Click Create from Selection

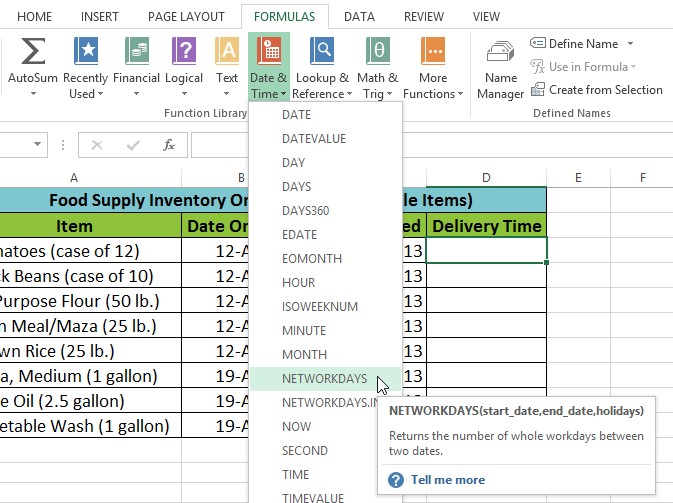(597, 89)
